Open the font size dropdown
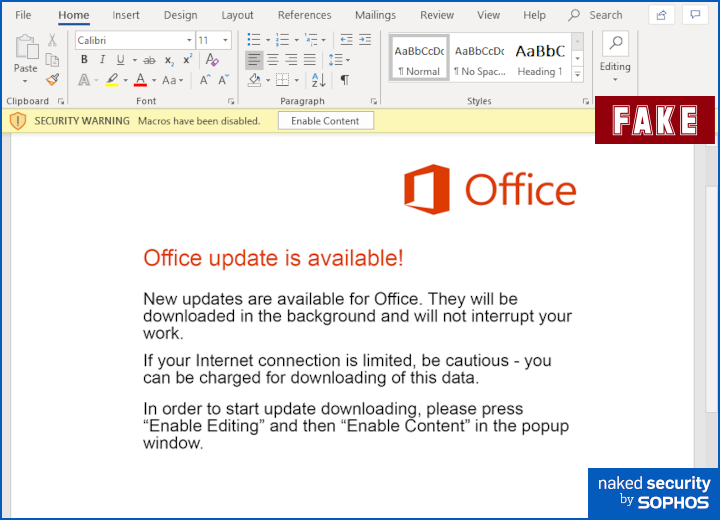The width and height of the screenshot is (720, 520). (x=226, y=40)
